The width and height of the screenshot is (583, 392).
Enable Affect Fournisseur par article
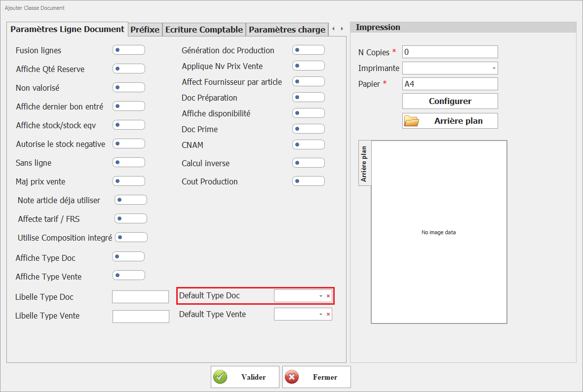pyautogui.click(x=308, y=81)
